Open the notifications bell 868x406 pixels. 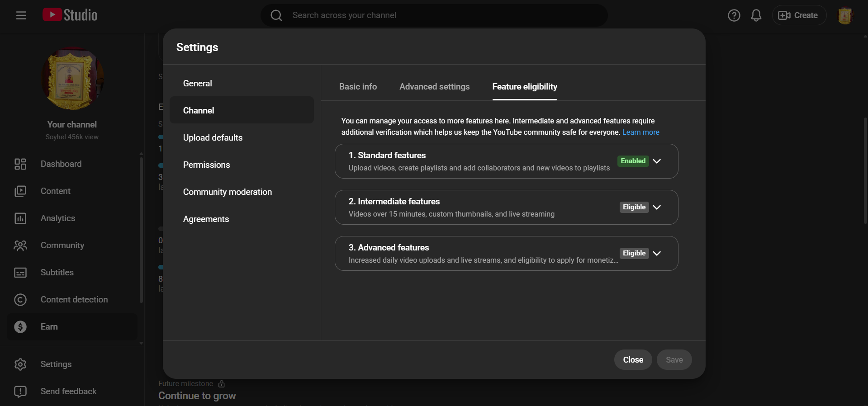756,15
